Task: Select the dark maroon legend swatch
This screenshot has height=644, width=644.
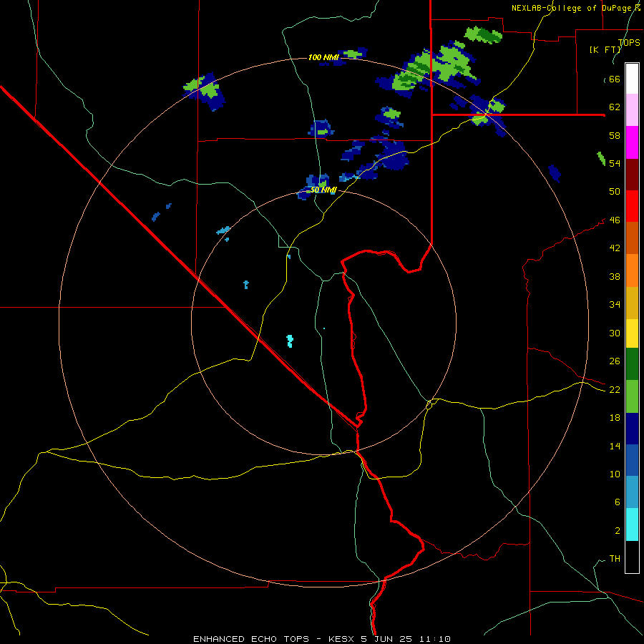Action: tap(632, 174)
